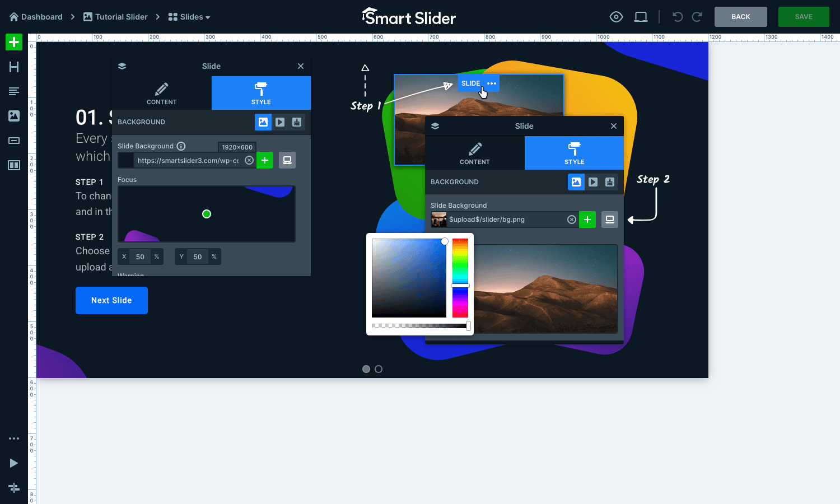
Task: Open the device view laptop icon in the top bar
Action: click(x=641, y=17)
